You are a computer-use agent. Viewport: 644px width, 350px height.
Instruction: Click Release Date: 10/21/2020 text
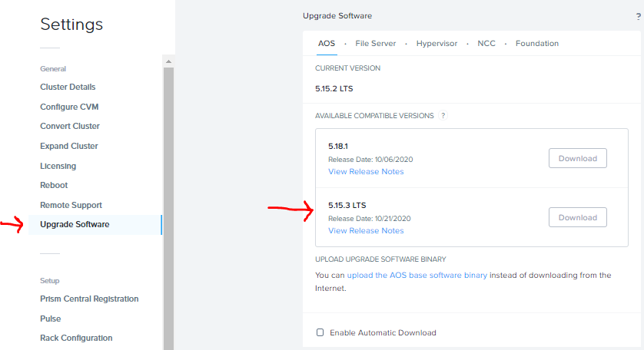point(369,218)
